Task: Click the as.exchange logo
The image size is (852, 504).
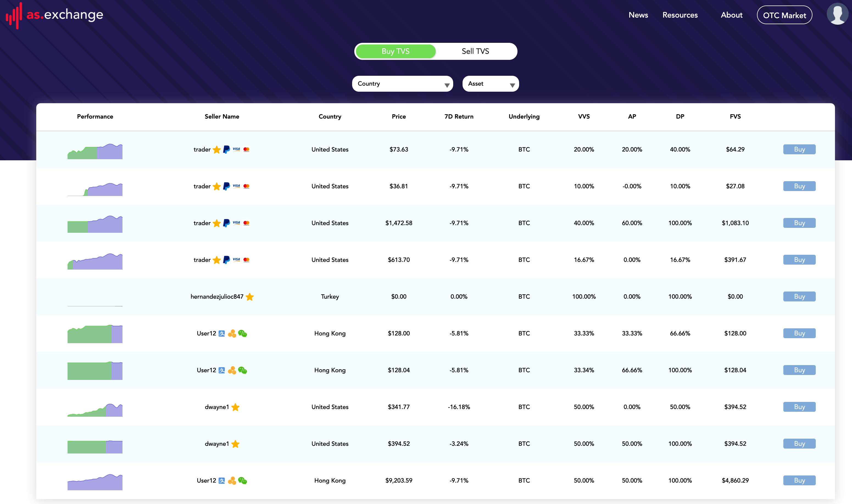Action: tap(54, 15)
